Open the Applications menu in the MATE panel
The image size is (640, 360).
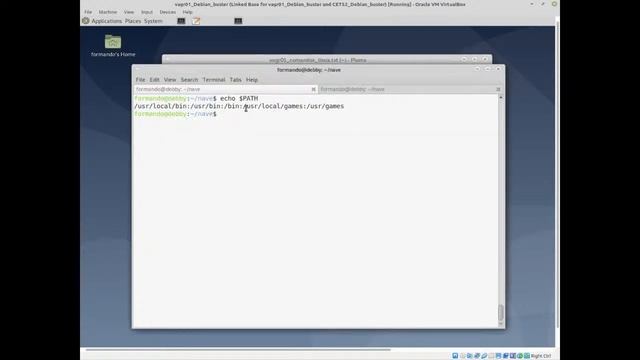[107, 21]
